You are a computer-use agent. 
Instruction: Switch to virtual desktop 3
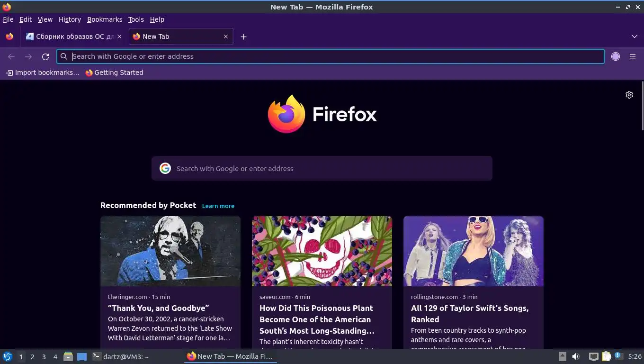click(x=44, y=356)
